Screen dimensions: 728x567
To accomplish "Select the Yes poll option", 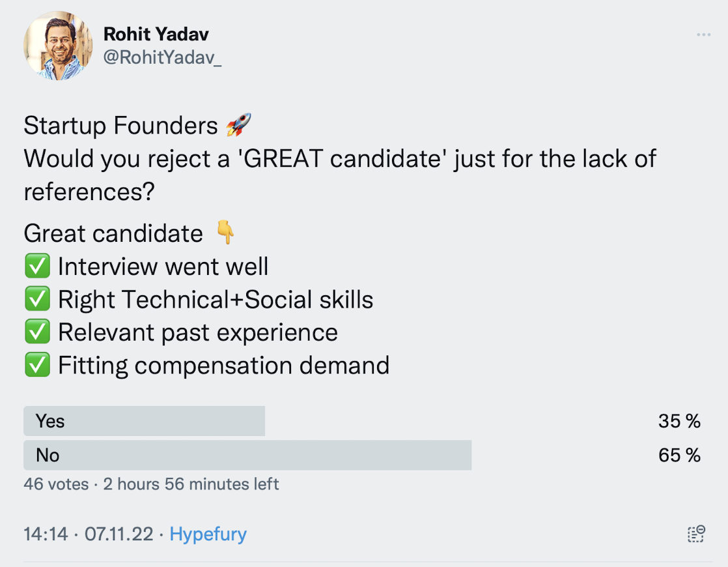I will tap(144, 421).
